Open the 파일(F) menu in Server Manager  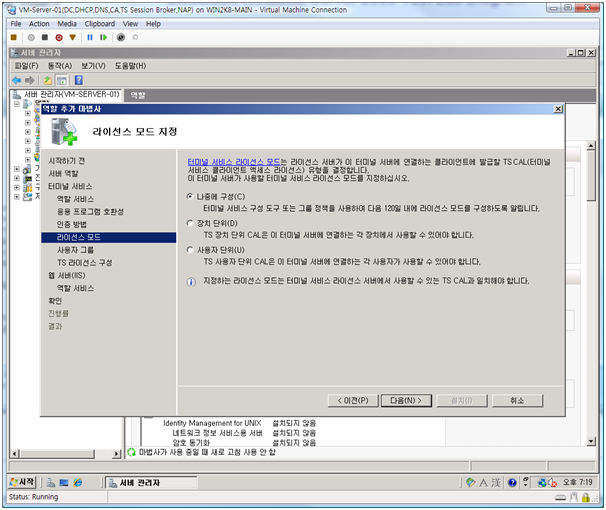point(26,66)
